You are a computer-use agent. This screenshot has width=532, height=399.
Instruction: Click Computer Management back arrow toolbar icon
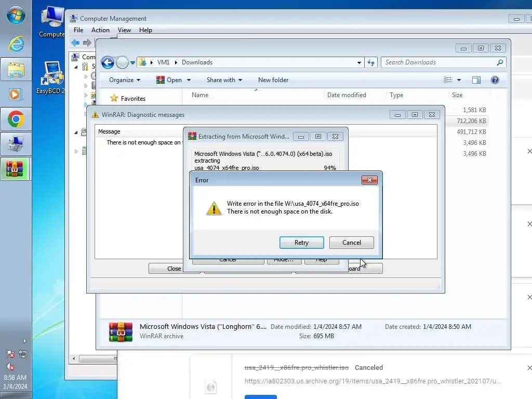tap(75, 43)
